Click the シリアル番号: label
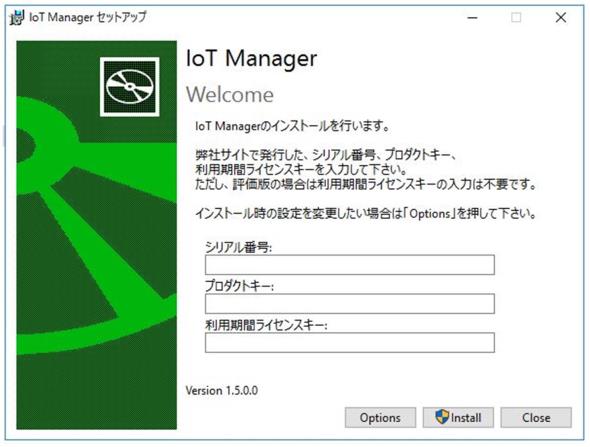590x447 pixels. coord(239,247)
